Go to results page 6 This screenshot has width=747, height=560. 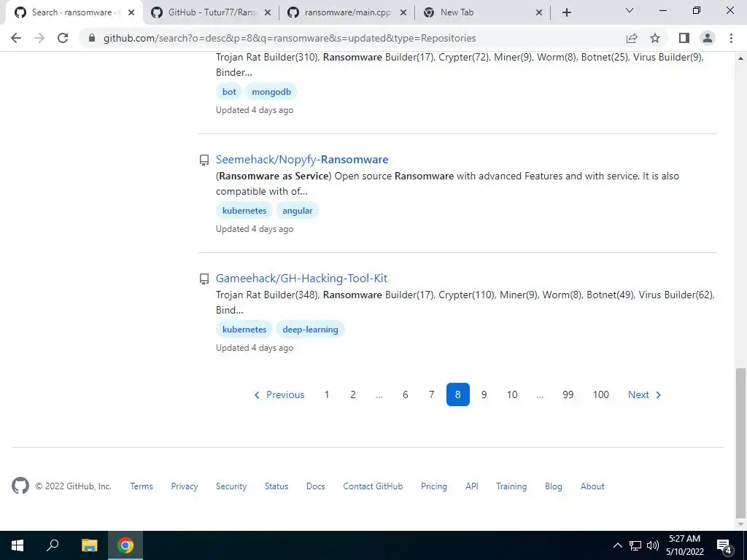click(406, 394)
